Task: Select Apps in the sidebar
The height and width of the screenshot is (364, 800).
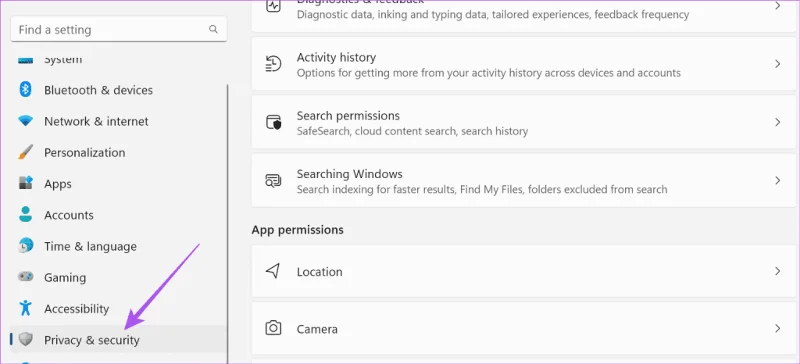Action: pos(118,184)
